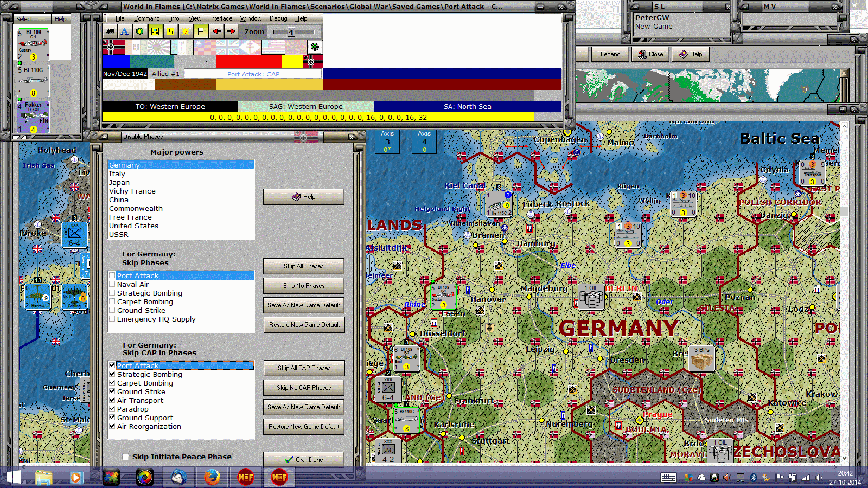Select the Chinese flag in the flag row
868x488 pixels.
(205, 47)
